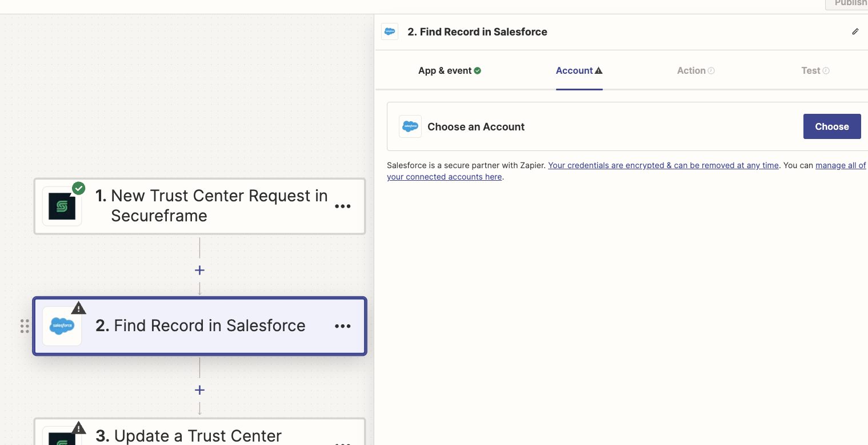This screenshot has height=445, width=868.
Task: Open the manage connected accounts link
Action: click(x=626, y=171)
